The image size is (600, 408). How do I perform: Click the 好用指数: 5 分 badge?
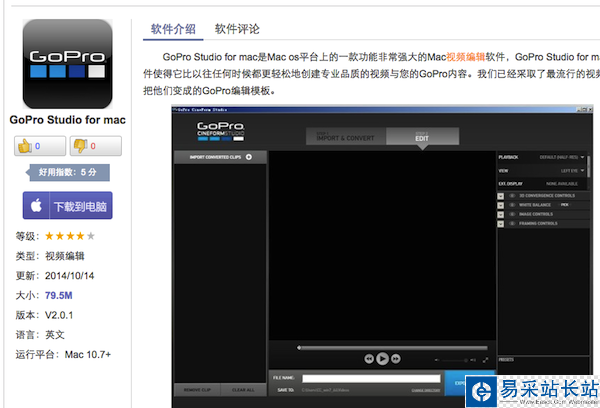(68, 173)
